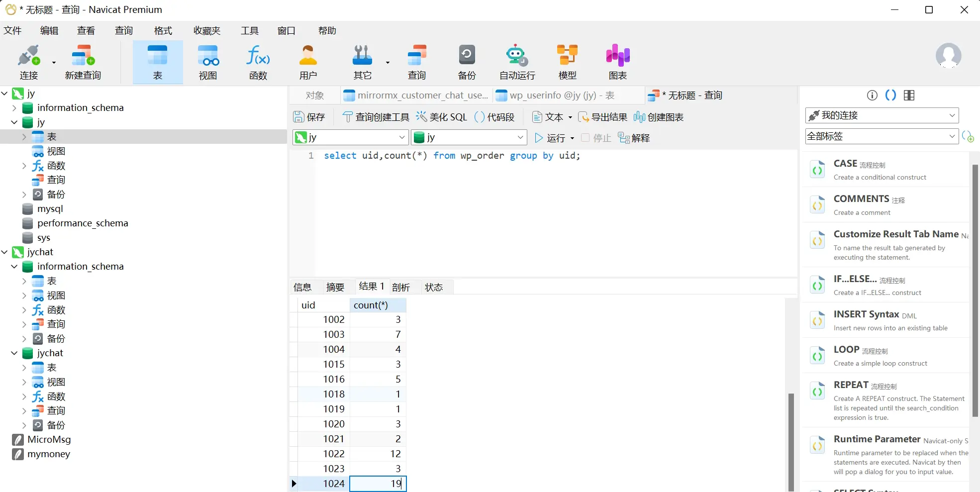Switch to the 剖析 (Profile) result tab

400,287
